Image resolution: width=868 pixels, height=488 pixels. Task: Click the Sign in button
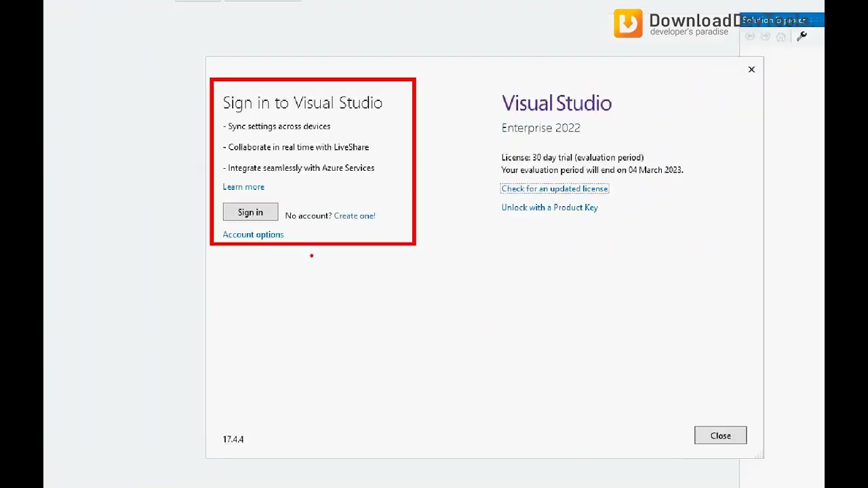250,212
